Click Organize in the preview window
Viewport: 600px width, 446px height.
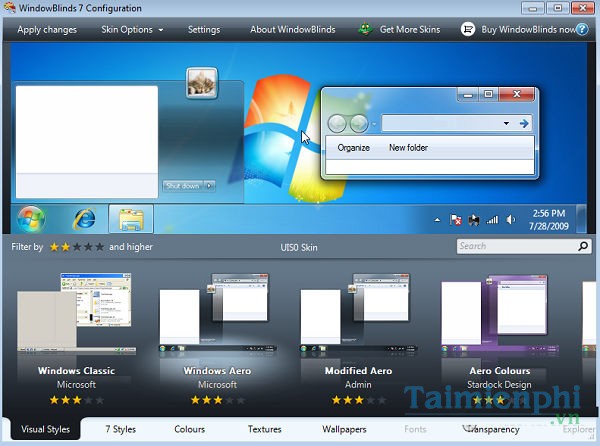[x=354, y=148]
